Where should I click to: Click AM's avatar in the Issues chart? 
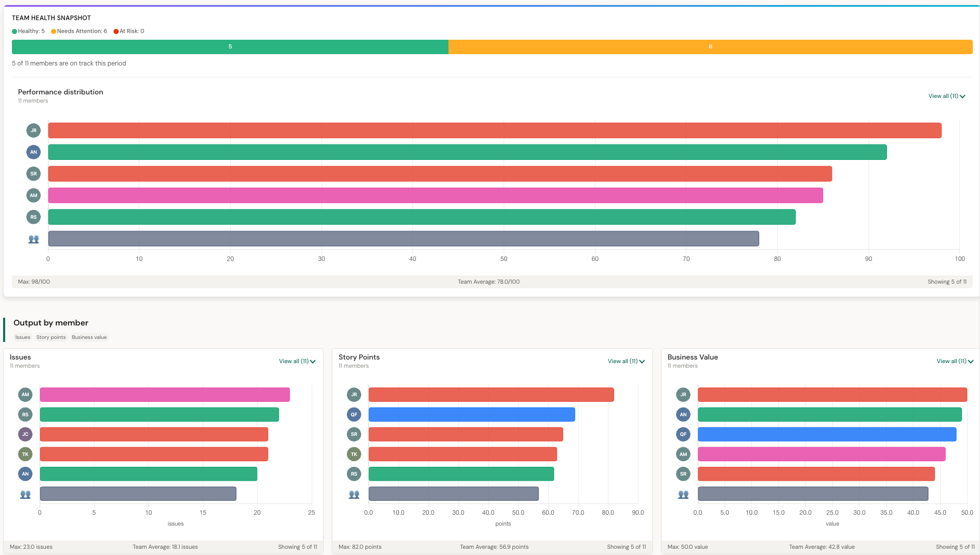(x=25, y=395)
